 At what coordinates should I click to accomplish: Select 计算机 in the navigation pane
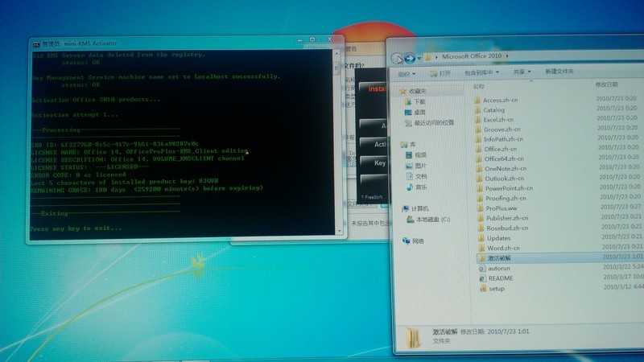tap(415, 208)
